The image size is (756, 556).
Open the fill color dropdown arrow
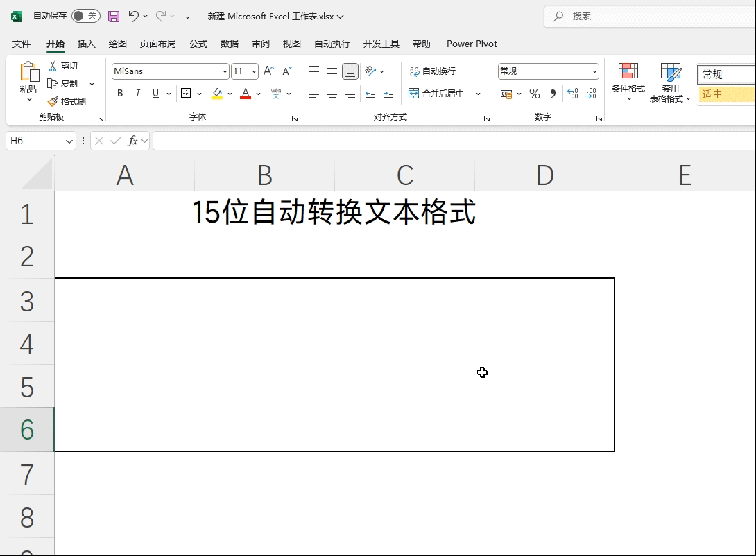coord(230,94)
